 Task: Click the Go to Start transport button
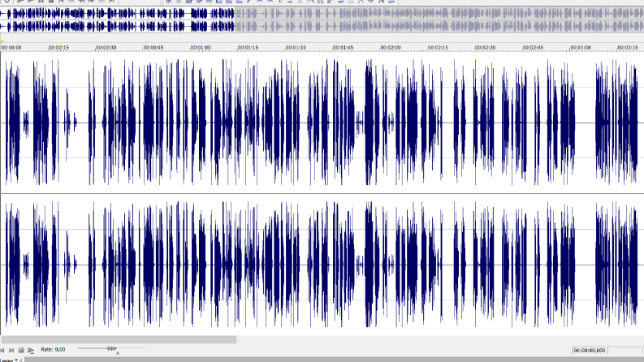pyautogui.click(x=2, y=350)
